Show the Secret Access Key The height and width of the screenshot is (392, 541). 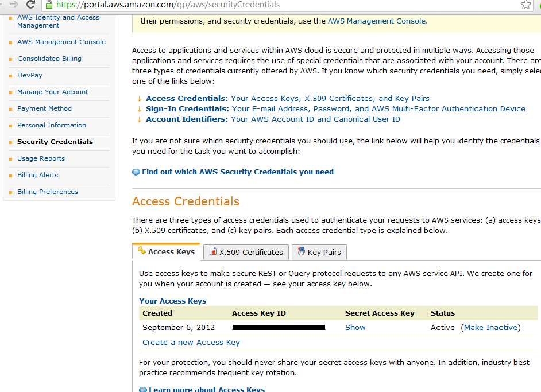pyautogui.click(x=355, y=327)
